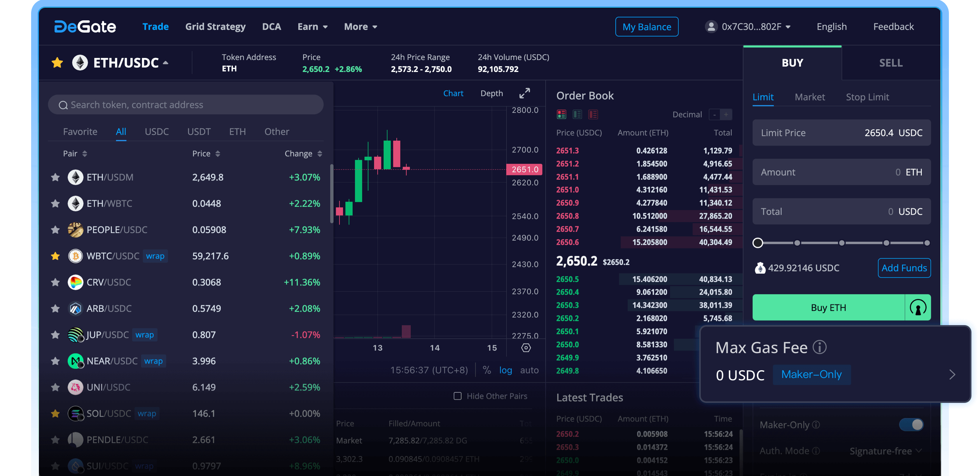Screen dimensions: 980x476
Task: Select the Stop Limit order type
Action: 867,97
